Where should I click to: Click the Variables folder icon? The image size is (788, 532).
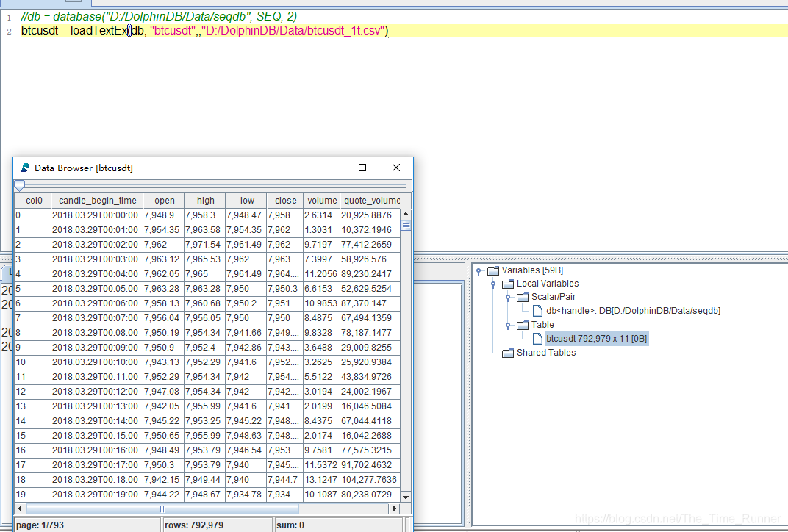[x=493, y=270]
